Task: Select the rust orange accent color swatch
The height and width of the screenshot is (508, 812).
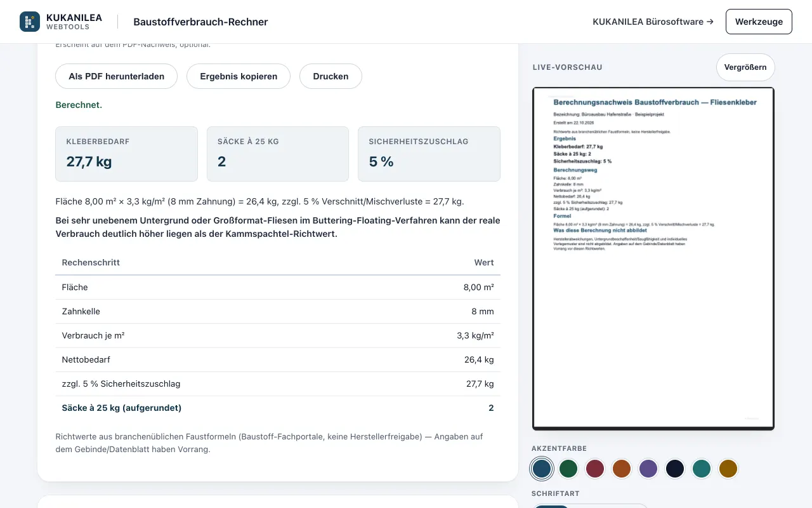Action: pos(622,469)
